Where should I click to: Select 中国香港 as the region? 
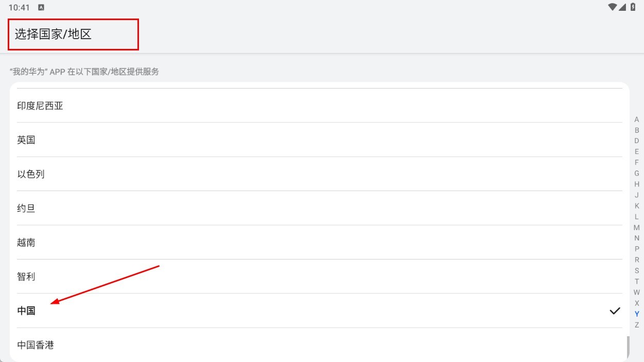pos(36,345)
